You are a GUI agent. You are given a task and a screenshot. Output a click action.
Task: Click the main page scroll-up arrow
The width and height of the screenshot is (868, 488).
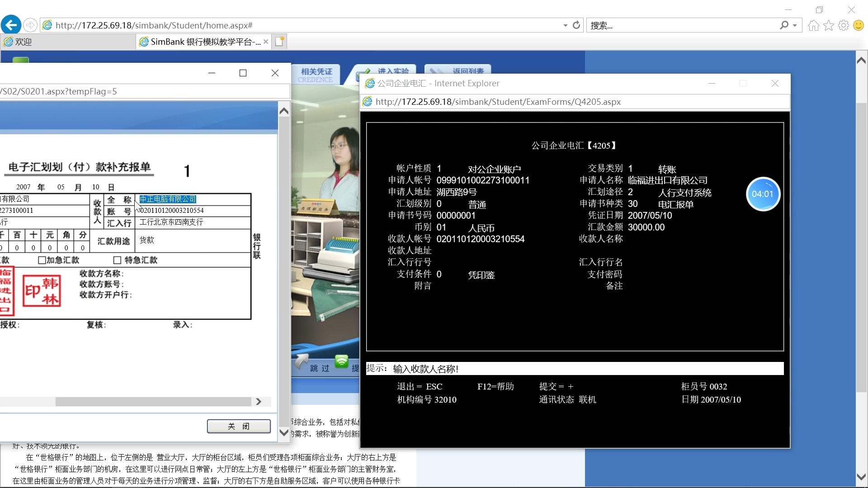(x=861, y=61)
